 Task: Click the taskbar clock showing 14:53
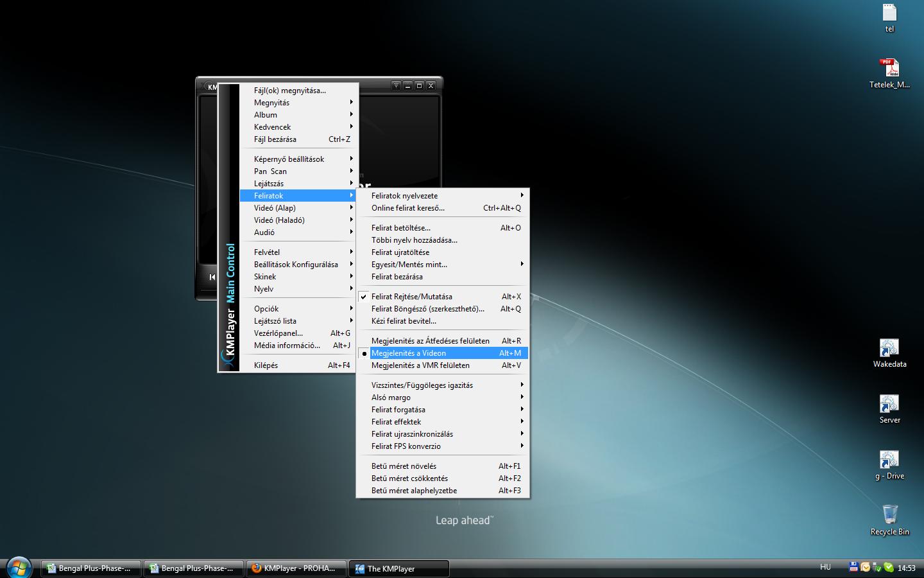tap(907, 568)
